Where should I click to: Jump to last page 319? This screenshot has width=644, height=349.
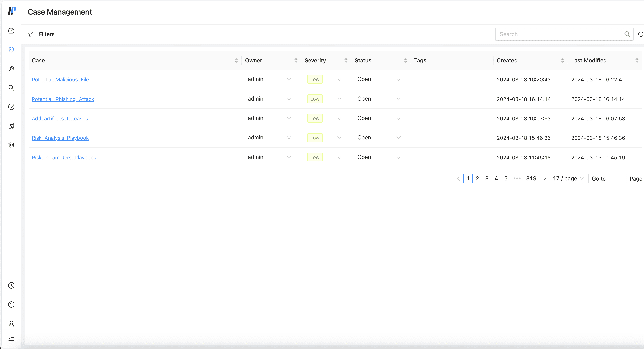coord(531,178)
